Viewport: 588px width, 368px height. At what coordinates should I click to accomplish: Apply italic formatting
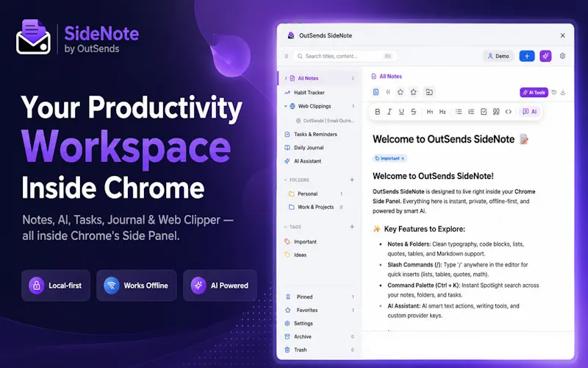[x=390, y=112]
